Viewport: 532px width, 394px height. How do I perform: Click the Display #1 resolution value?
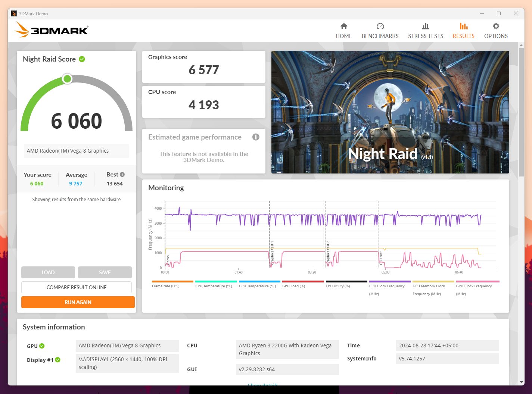(x=127, y=363)
